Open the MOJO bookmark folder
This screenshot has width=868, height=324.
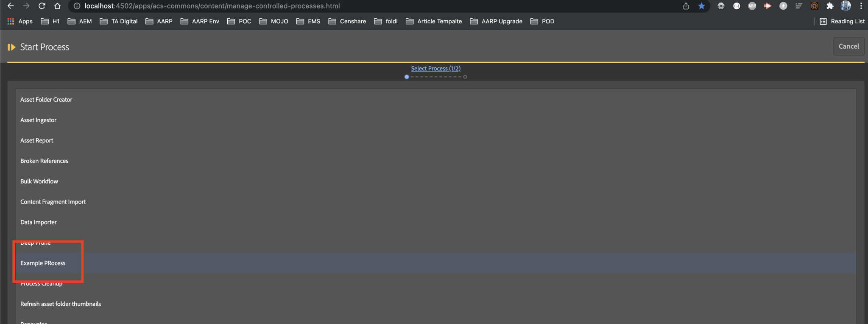[x=274, y=21]
